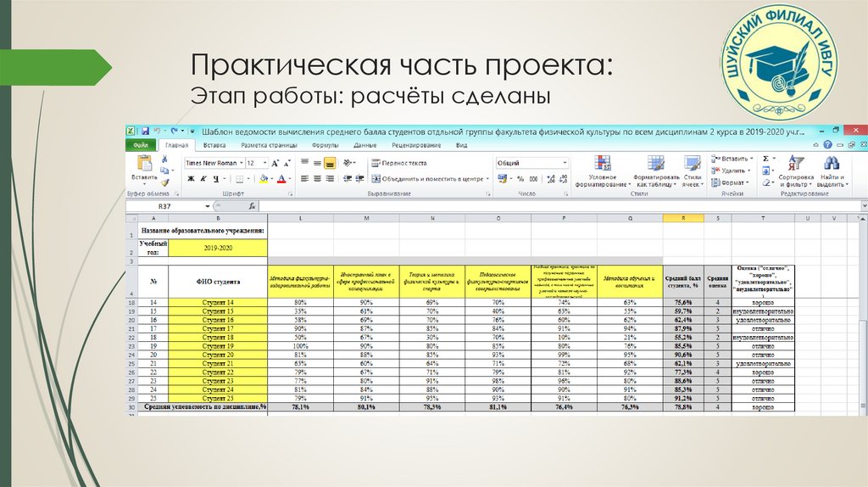This screenshot has width=868, height=487.
Task: Toggle italic К formatting
Action: tap(203, 179)
